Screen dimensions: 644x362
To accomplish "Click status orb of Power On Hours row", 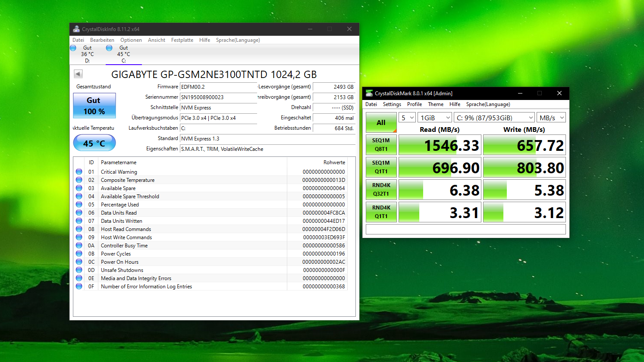I will tap(79, 262).
